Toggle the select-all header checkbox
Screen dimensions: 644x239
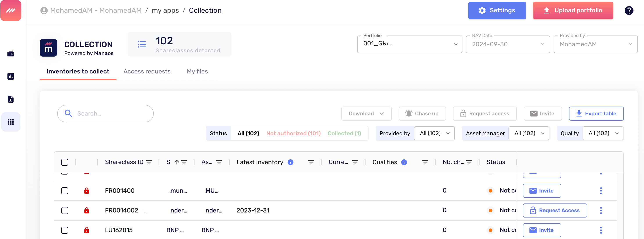[65, 162]
